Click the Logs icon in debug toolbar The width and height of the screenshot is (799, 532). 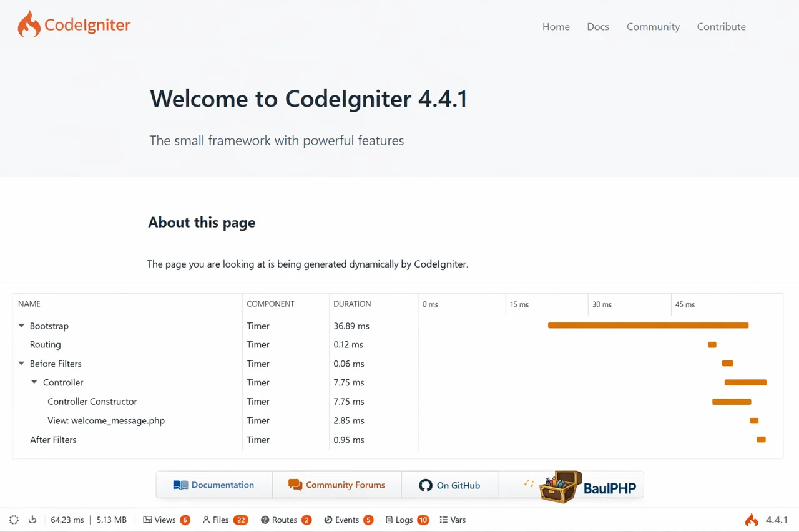coord(389,520)
